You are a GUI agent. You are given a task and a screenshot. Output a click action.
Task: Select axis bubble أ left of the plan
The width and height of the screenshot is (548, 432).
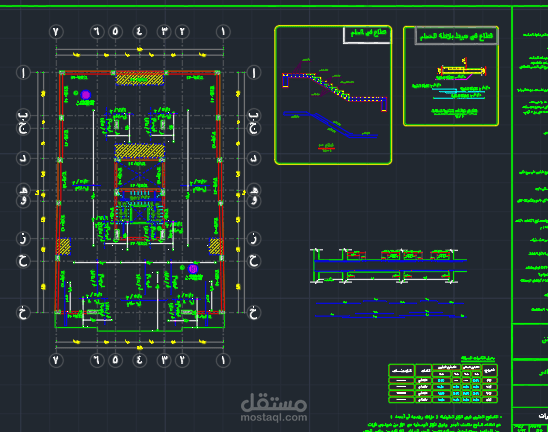click(23, 73)
